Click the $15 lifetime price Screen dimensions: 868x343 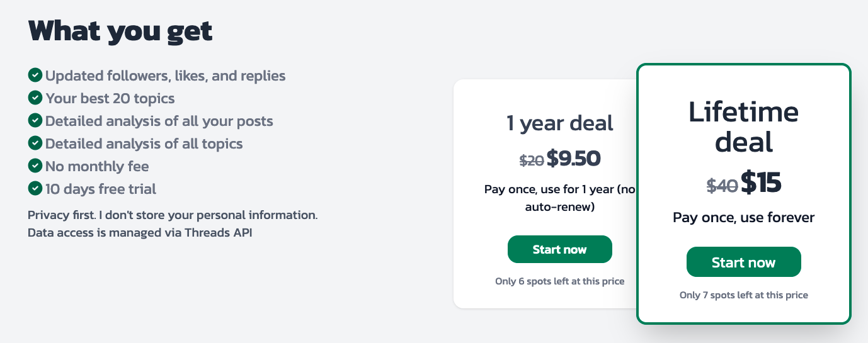[761, 183]
